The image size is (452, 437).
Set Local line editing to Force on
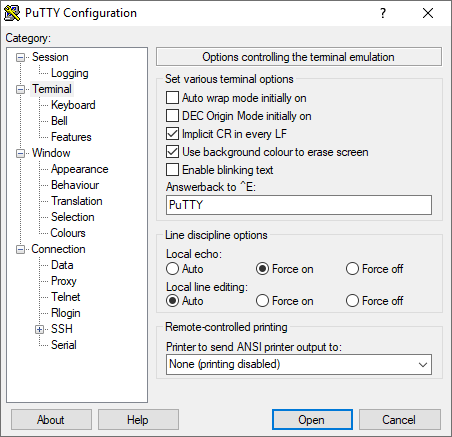pos(262,301)
